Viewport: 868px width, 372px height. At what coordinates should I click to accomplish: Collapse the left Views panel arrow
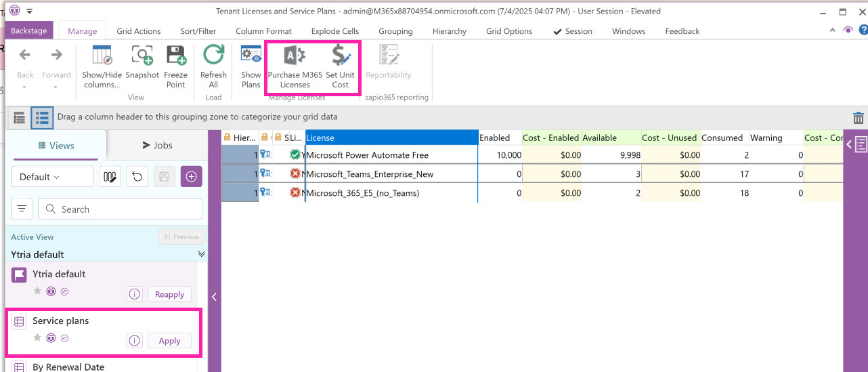(x=214, y=297)
